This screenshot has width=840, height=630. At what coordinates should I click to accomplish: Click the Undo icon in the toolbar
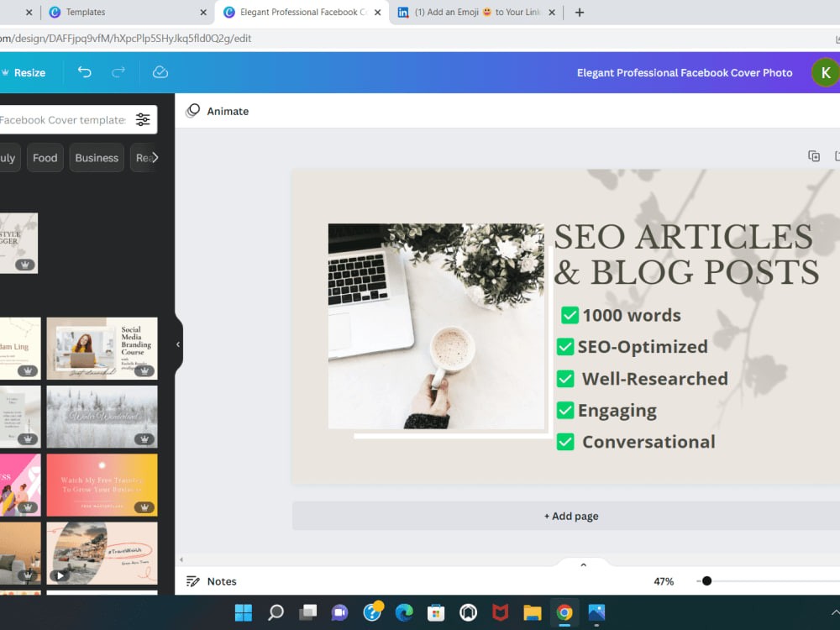pyautogui.click(x=84, y=72)
